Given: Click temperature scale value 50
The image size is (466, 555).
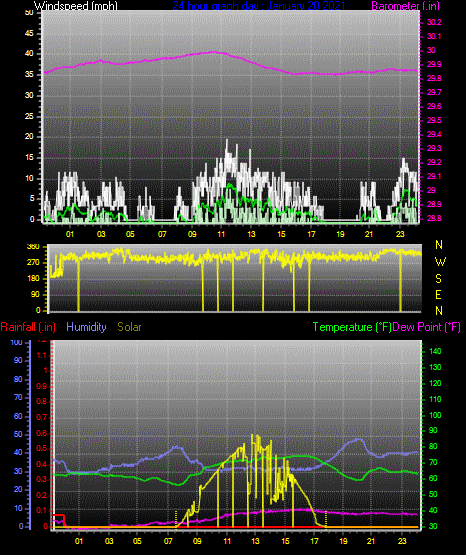Looking at the screenshot, I should tap(433, 494).
